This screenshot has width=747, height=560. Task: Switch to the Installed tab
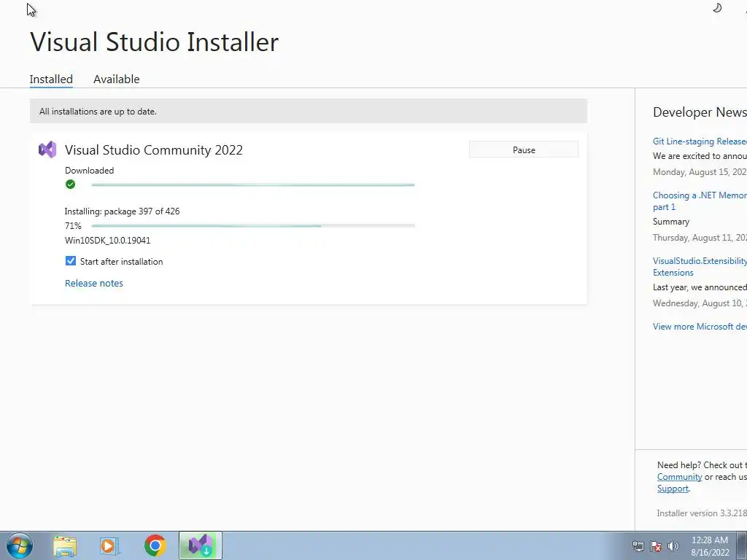pyautogui.click(x=51, y=79)
